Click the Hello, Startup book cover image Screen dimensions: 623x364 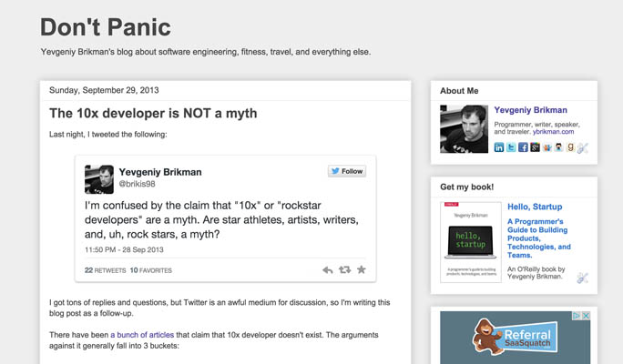click(x=471, y=242)
